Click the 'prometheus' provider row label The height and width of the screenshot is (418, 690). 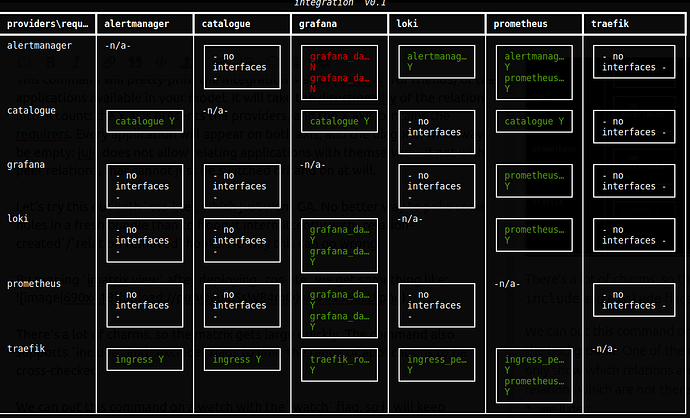[34, 284]
